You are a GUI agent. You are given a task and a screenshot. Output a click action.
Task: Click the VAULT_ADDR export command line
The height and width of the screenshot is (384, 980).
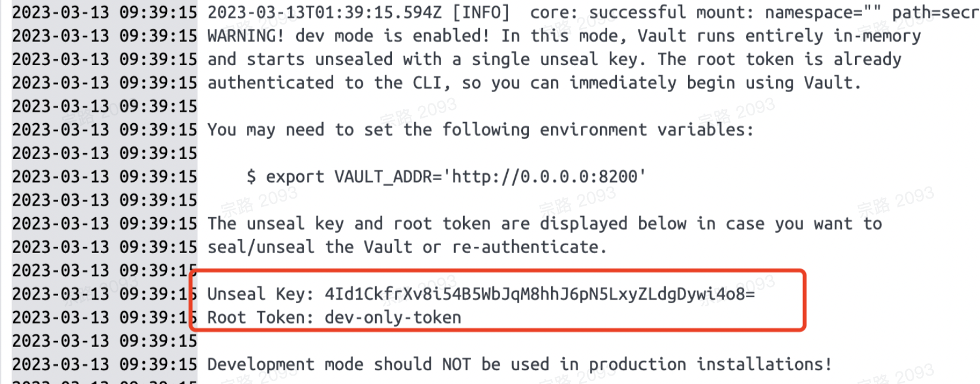(446, 176)
